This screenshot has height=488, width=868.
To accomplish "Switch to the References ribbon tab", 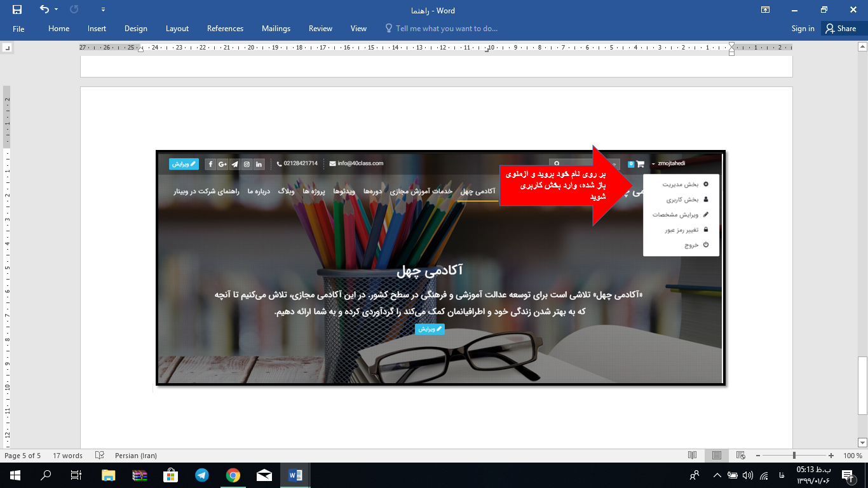I will pyautogui.click(x=225, y=29).
